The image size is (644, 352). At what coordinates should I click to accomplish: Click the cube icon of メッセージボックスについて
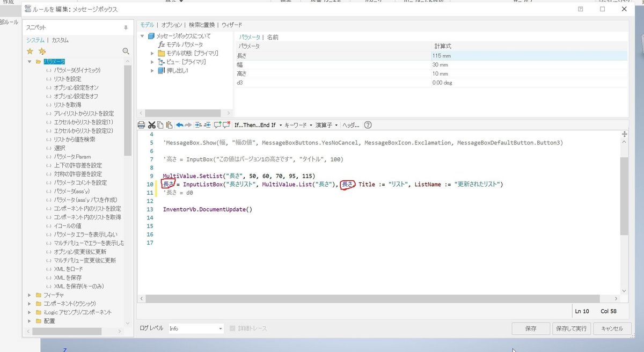pos(151,36)
